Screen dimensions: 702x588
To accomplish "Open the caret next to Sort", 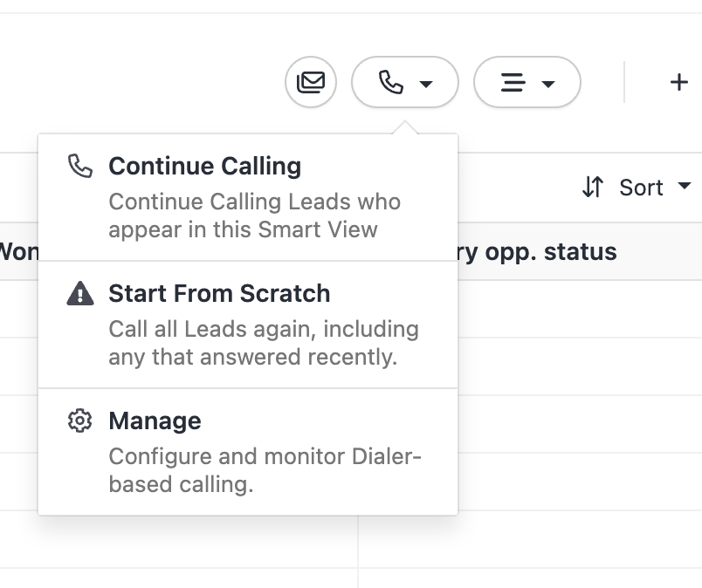I will click(x=685, y=186).
